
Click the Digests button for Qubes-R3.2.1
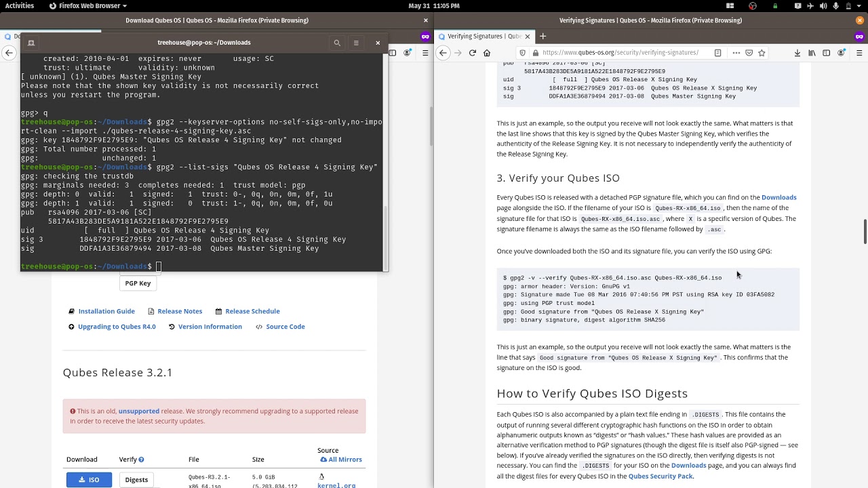pyautogui.click(x=136, y=480)
